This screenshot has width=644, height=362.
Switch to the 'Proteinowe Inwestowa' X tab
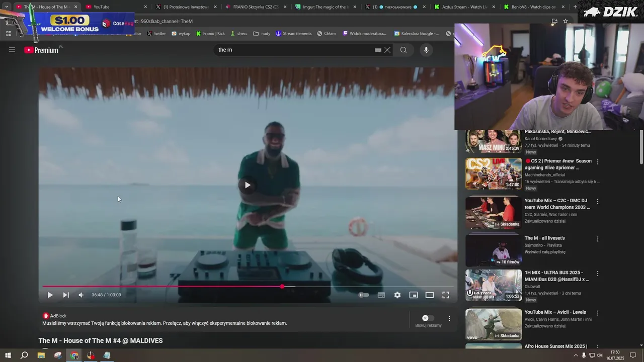point(186,7)
